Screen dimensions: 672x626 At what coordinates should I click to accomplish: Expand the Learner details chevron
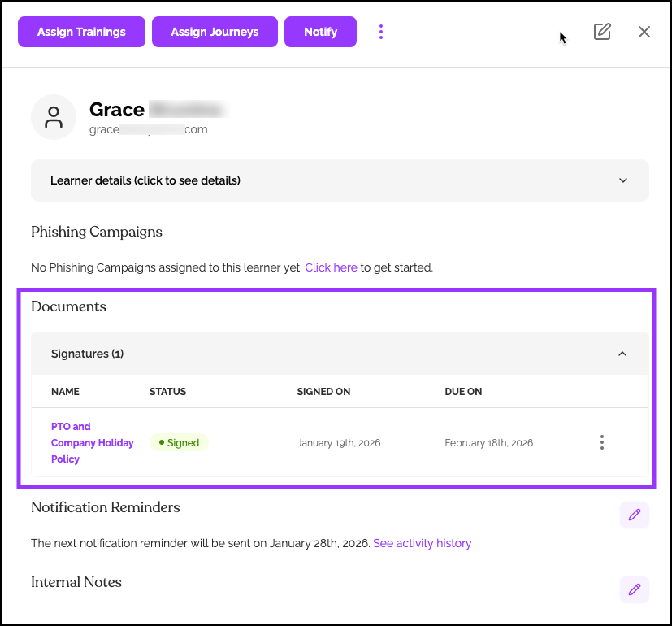coord(623,180)
